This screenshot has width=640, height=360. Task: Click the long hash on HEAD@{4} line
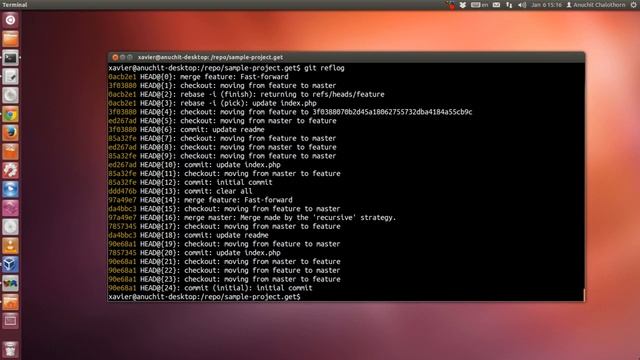[392, 112]
